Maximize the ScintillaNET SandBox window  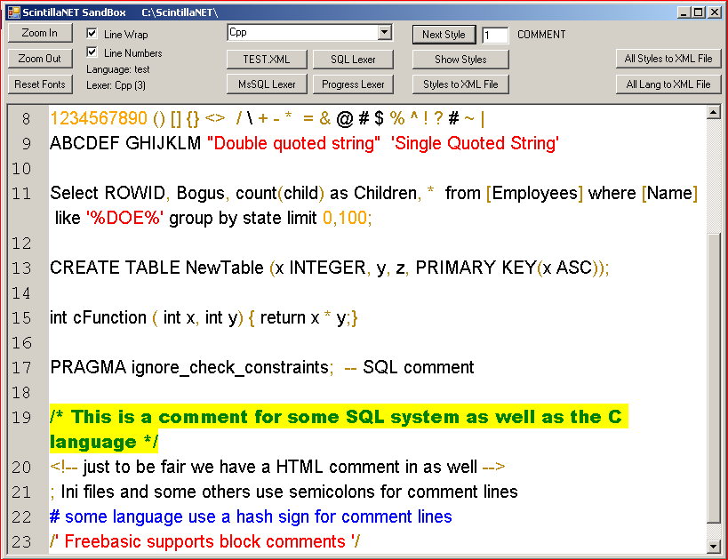pyautogui.click(x=699, y=12)
